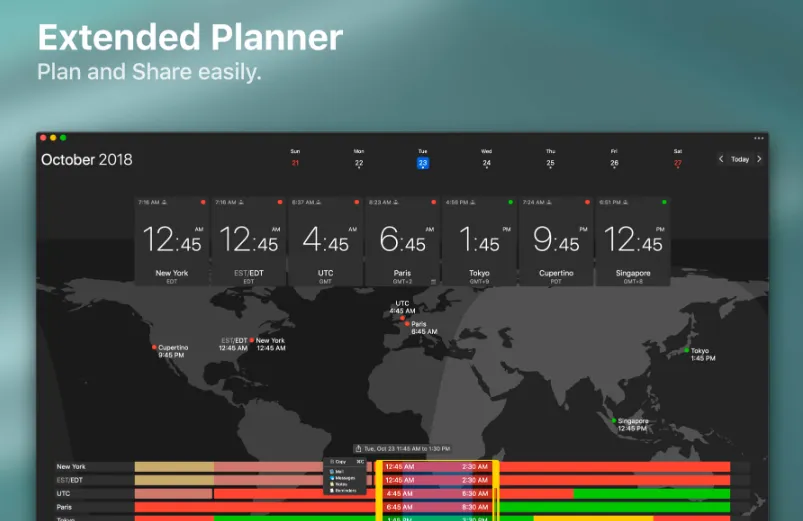Click sunrise icon on Cupertino card

click(549, 202)
